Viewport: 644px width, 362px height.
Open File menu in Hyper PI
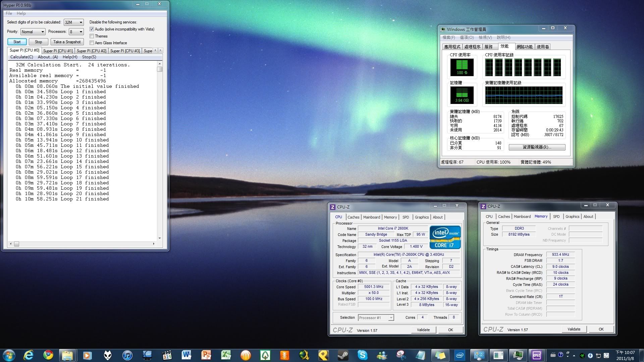point(9,13)
